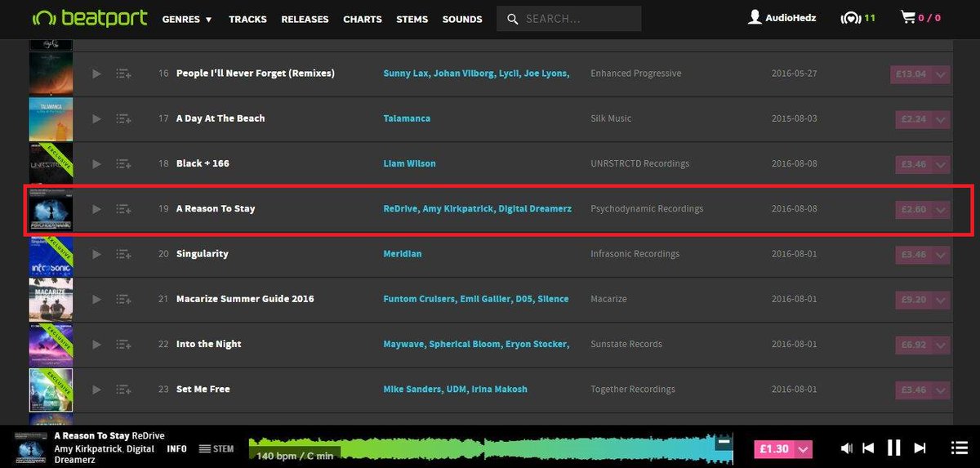Expand options for £6.92 price
The width and height of the screenshot is (980, 468).
(941, 344)
